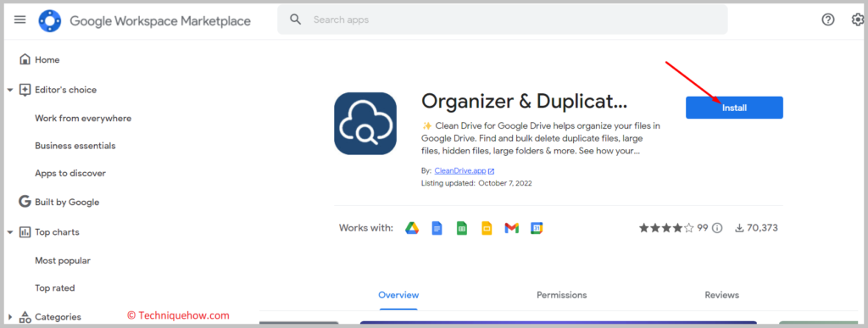868x328 pixels.
Task: Click the Categories shapes icon
Action: point(25,318)
